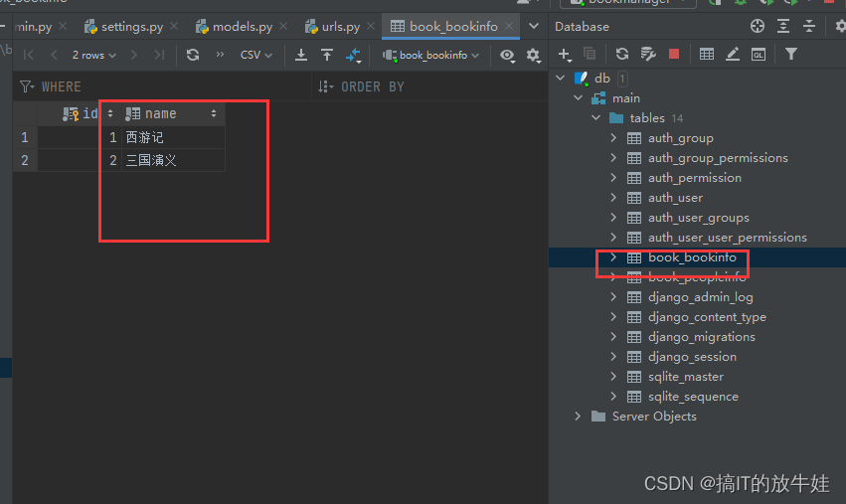The height and width of the screenshot is (504, 846).
Task: Import data with upload arrow icon
Action: 327,55
